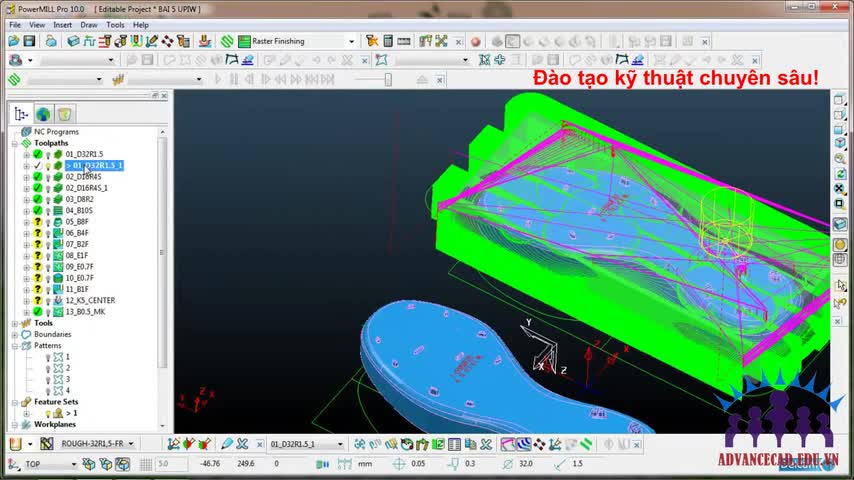This screenshot has height=480, width=854.
Task: Click the pencil edit icon in toolpath toolbar
Action: click(227, 444)
